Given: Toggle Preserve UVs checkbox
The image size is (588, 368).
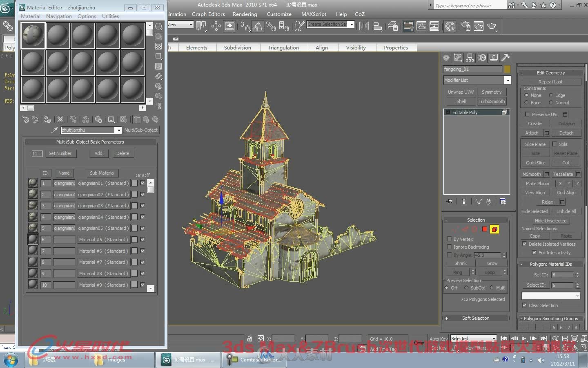Looking at the screenshot, I should tap(528, 114).
